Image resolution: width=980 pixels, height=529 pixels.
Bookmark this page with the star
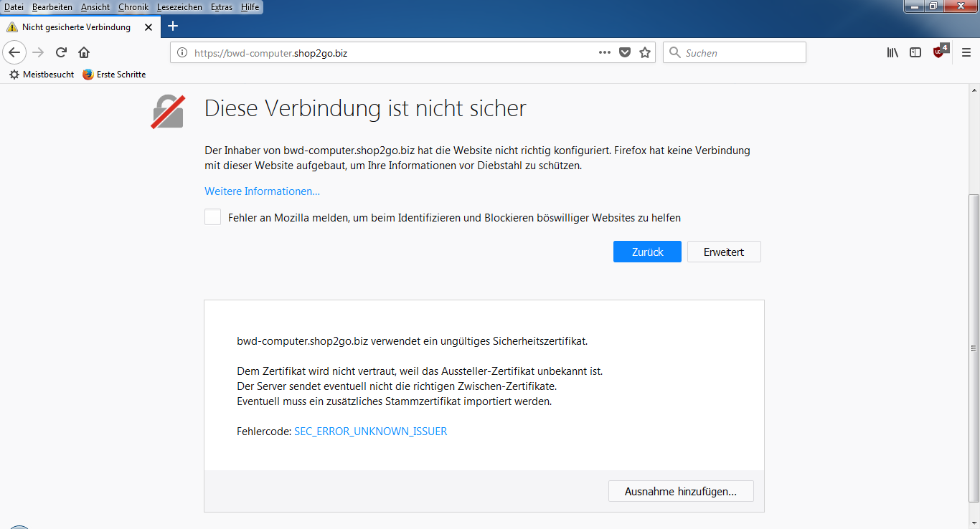(644, 52)
